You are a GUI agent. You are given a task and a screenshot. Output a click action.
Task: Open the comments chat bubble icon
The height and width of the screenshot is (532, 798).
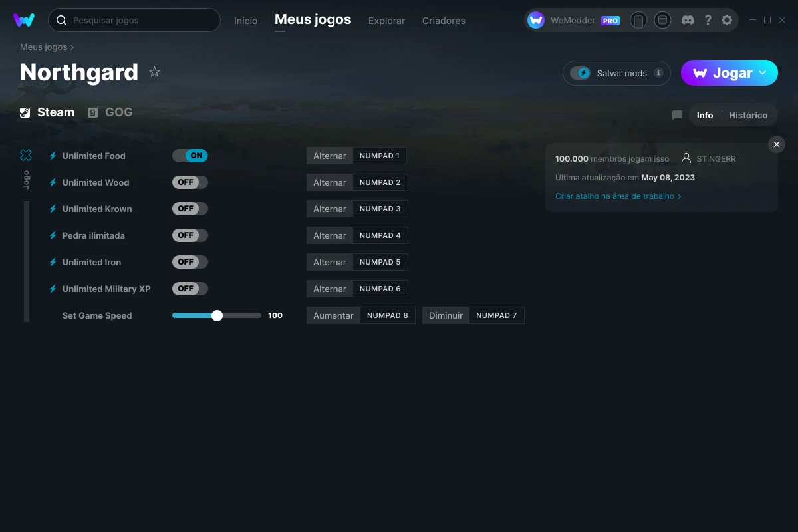point(677,115)
